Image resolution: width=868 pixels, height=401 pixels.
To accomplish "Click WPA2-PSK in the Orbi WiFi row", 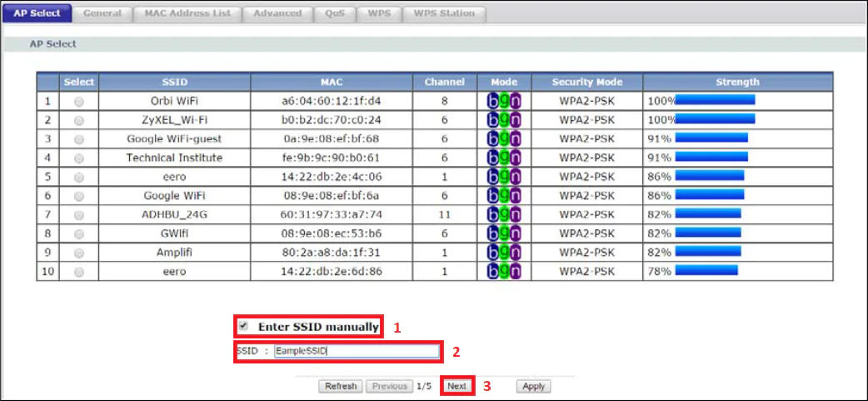I will pos(586,102).
